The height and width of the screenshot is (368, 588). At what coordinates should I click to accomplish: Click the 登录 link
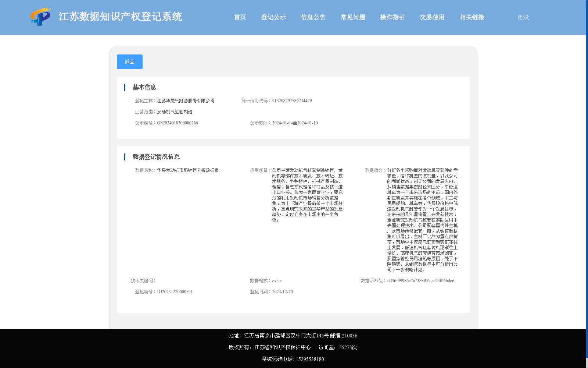click(x=523, y=17)
